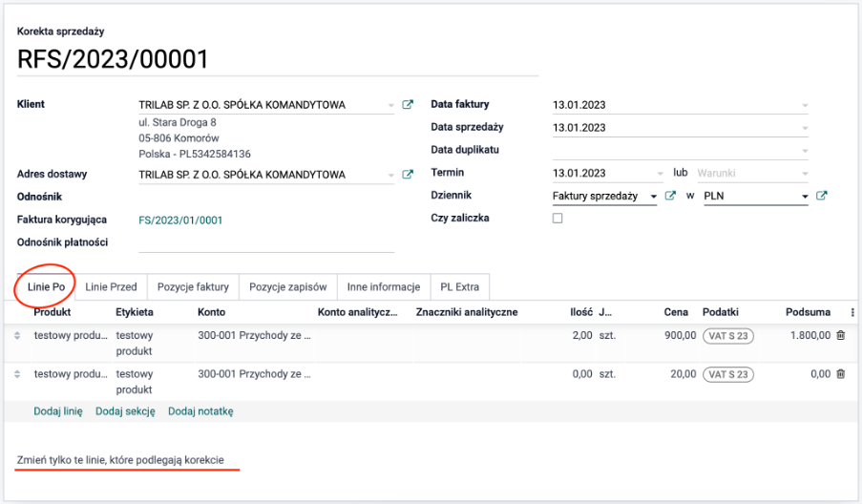
Task: Expand the Warunki payment terms dropdown
Action: (805, 174)
